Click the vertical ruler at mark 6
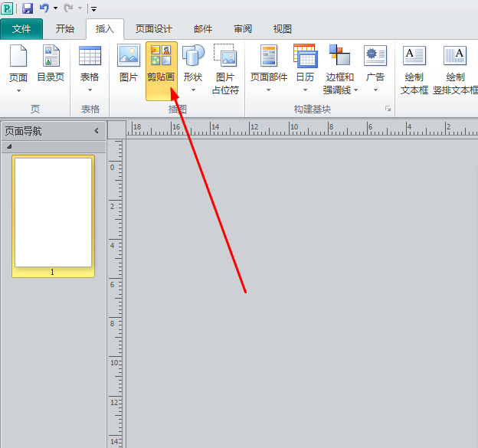478x448 pixels. tap(113, 285)
